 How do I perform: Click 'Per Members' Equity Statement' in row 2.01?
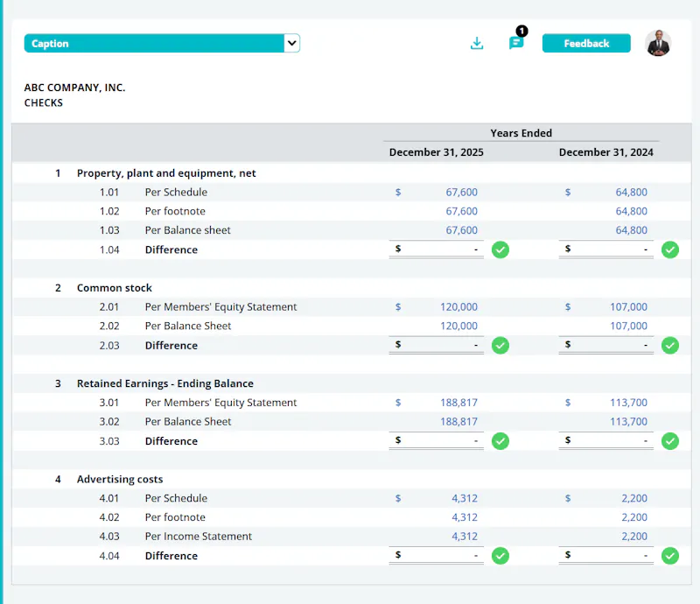pos(220,307)
